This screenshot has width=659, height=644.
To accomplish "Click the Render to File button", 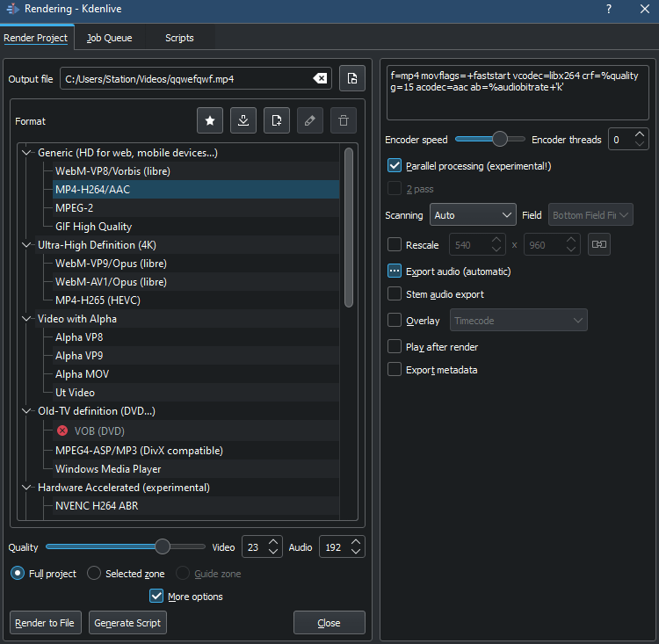I will (x=45, y=623).
